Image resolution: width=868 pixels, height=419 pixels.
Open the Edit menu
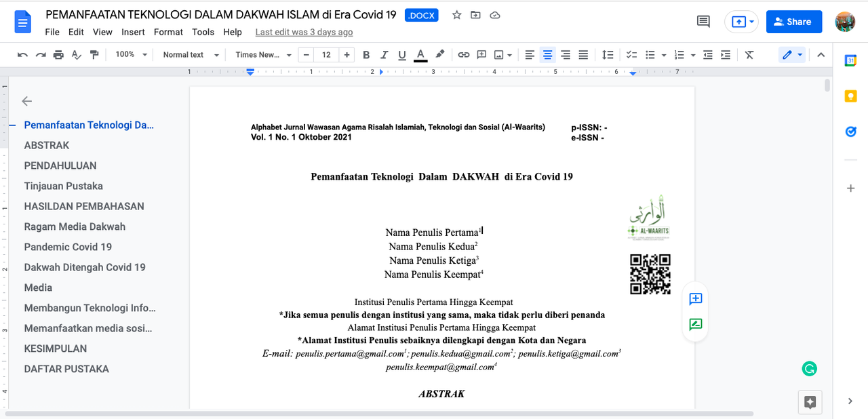tap(76, 32)
